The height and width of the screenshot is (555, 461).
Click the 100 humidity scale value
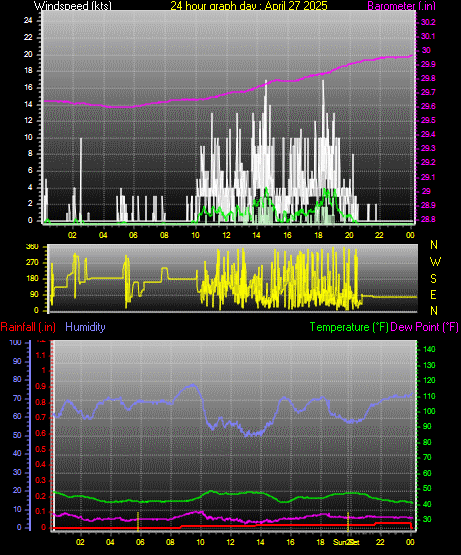coord(16,342)
